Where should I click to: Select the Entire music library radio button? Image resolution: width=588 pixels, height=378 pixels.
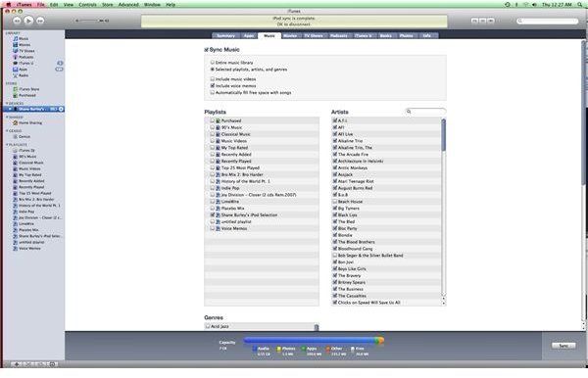tap(213, 63)
